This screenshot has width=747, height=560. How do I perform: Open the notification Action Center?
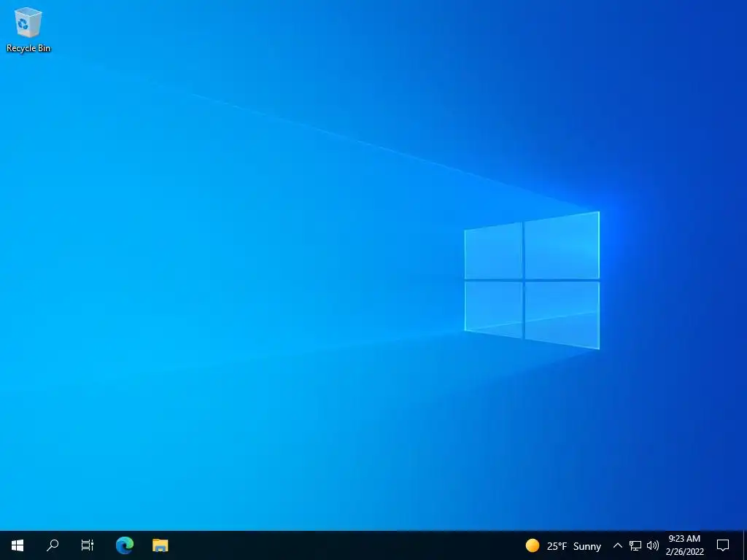(x=723, y=545)
